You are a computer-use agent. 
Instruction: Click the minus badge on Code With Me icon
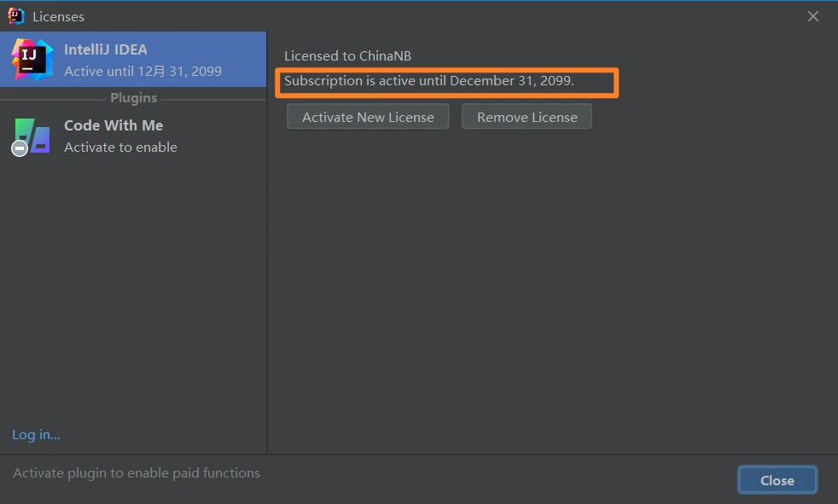(20, 148)
